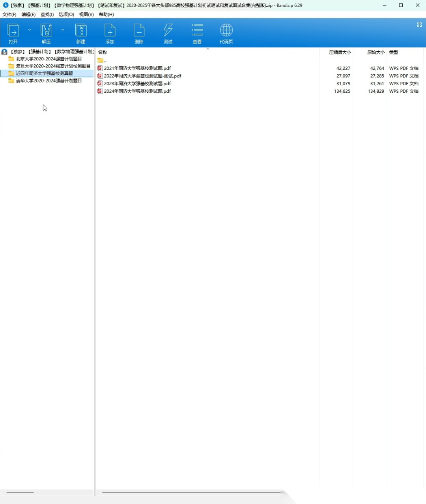This screenshot has width=426, height=504.
Task: Expand the dropdown arrow next to Extract (解压)
Action: point(63,30)
